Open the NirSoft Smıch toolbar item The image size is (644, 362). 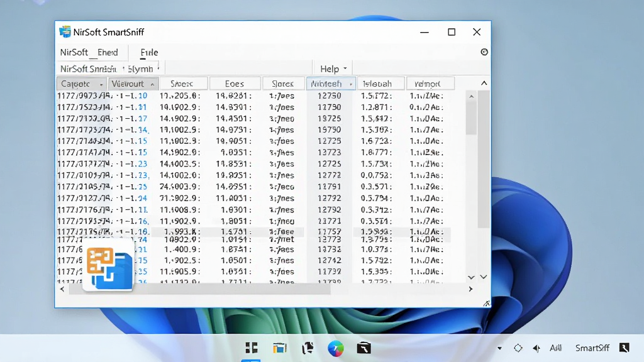click(x=88, y=69)
